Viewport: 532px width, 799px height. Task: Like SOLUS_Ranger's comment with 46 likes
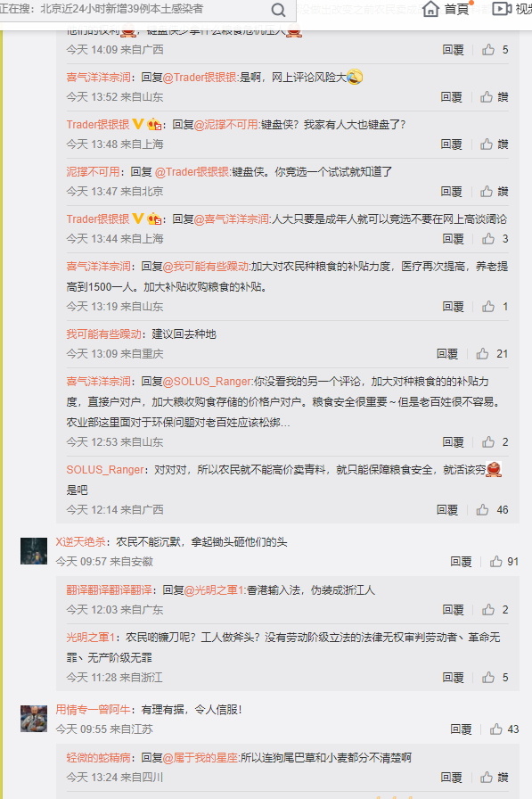pos(482,509)
